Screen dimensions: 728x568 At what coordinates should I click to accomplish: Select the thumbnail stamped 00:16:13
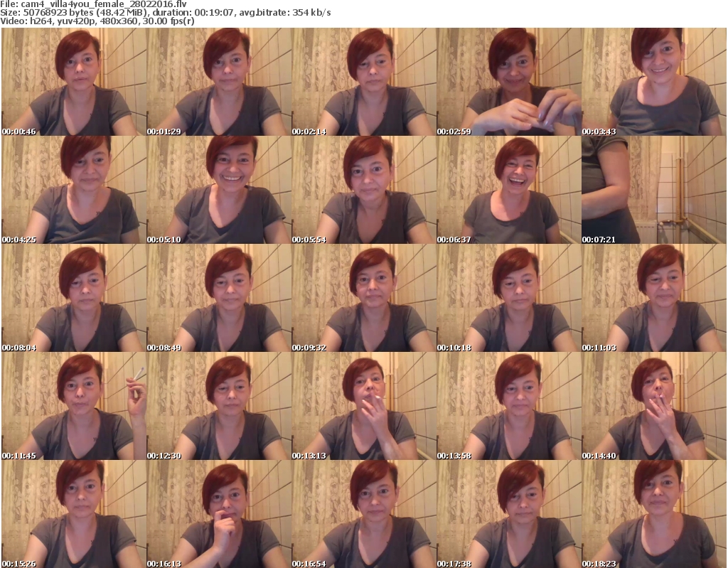coord(219,514)
